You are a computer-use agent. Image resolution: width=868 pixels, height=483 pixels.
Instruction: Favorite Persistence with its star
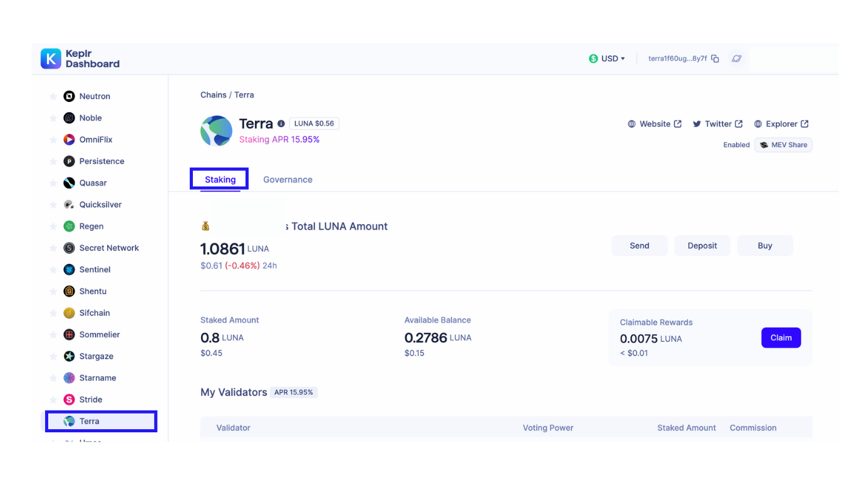tap(53, 161)
